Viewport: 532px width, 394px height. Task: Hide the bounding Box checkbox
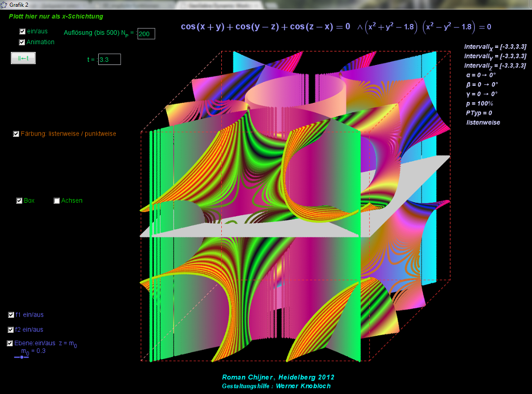(x=19, y=201)
